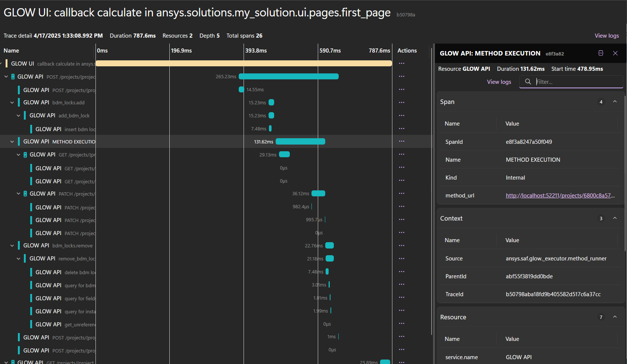
Task: Open the method_url localhost link
Action: click(x=560, y=196)
